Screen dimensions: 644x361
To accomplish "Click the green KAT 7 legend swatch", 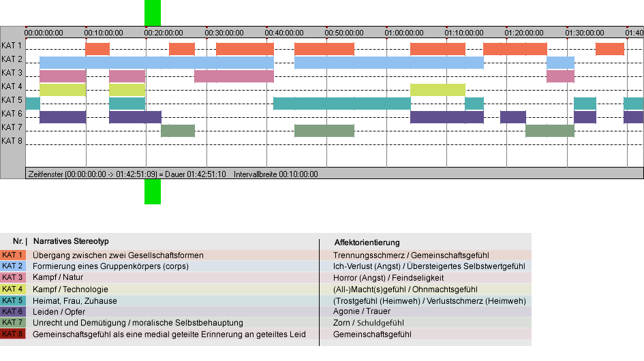I will coord(13,322).
